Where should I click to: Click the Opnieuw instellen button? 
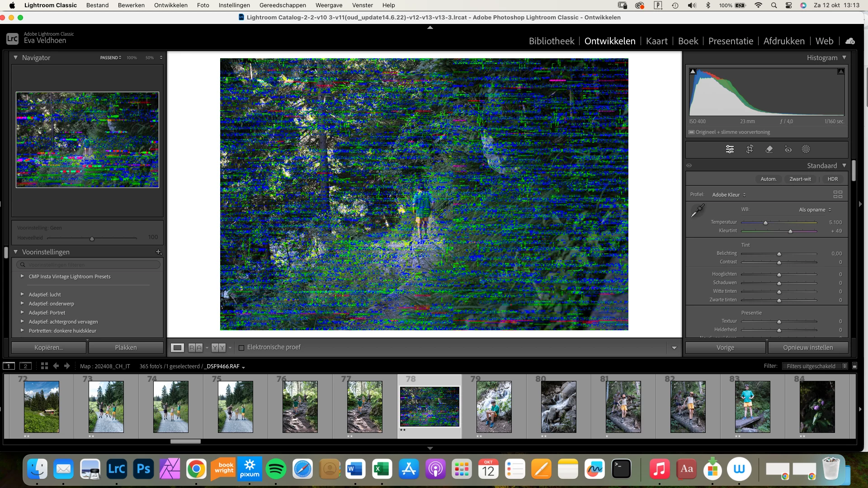pyautogui.click(x=807, y=347)
